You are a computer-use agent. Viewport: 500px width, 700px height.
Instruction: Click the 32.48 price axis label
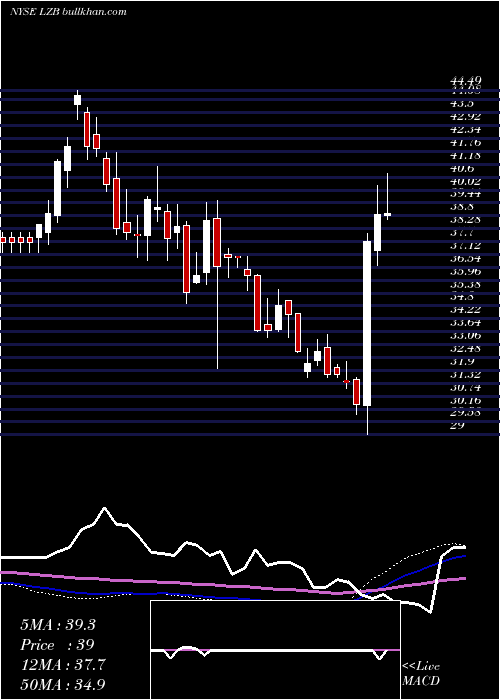(x=466, y=349)
